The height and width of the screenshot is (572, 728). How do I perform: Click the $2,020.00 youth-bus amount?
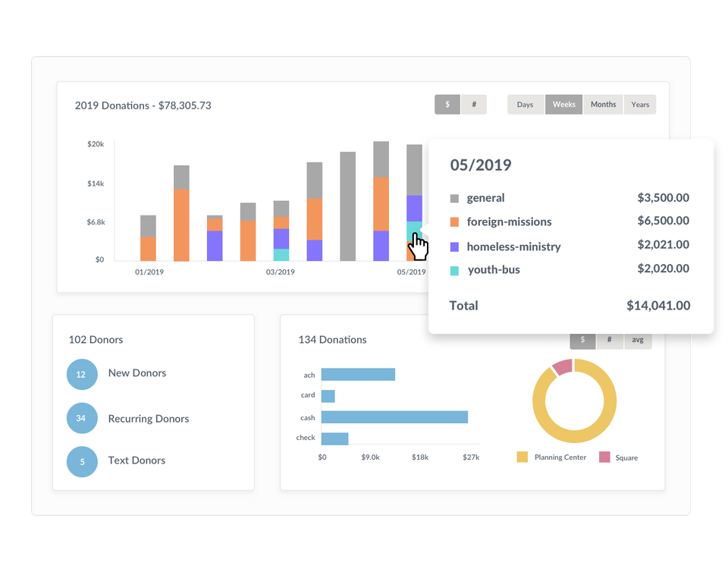663,269
